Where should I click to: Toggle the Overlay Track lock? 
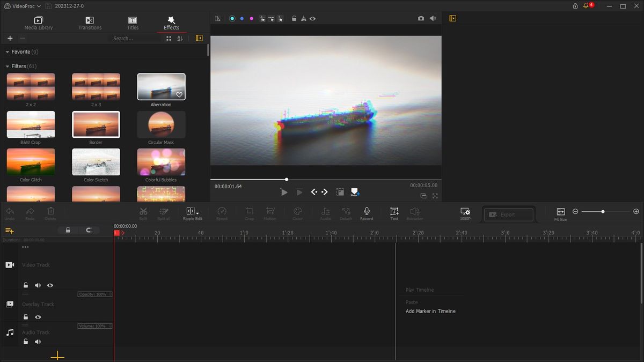(25, 317)
